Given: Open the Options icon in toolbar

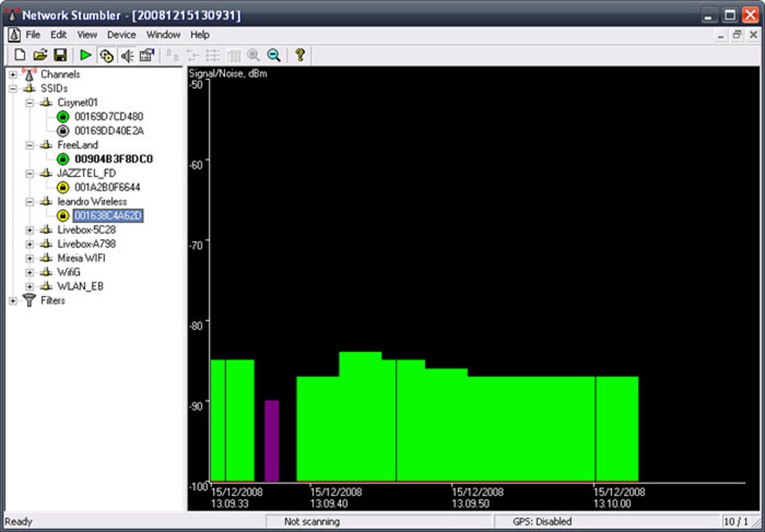Looking at the screenshot, I should [x=147, y=55].
